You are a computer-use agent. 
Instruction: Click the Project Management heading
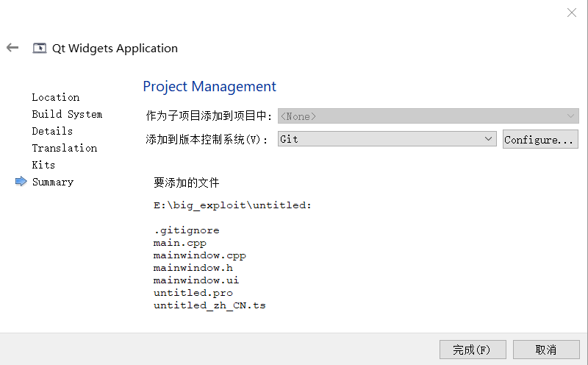pos(209,87)
